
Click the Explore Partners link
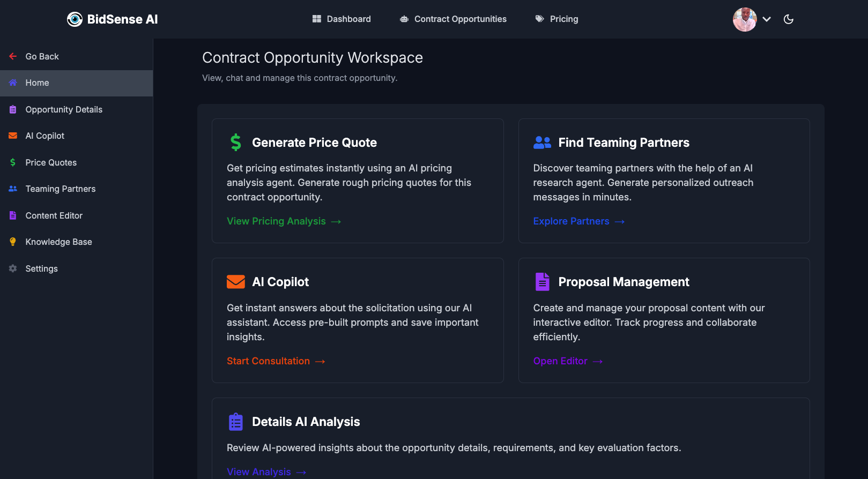click(x=571, y=221)
